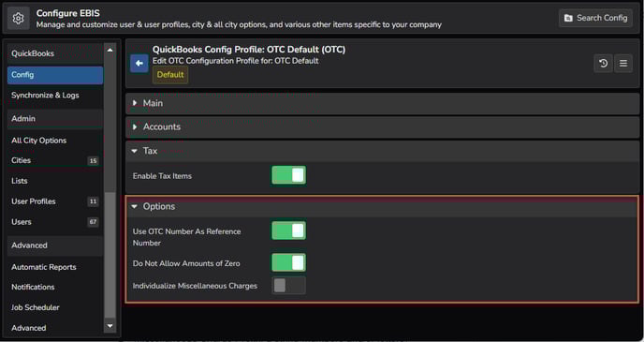Click the Search Config button
Screen dimensions: 644x342
(x=595, y=18)
